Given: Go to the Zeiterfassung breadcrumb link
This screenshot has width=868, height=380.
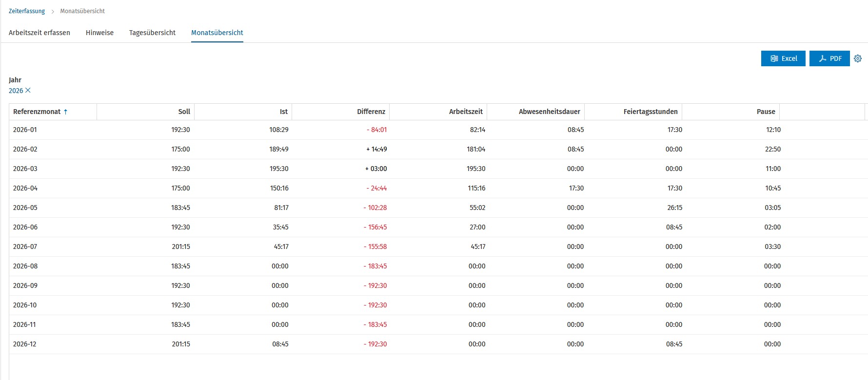Looking at the screenshot, I should (27, 11).
